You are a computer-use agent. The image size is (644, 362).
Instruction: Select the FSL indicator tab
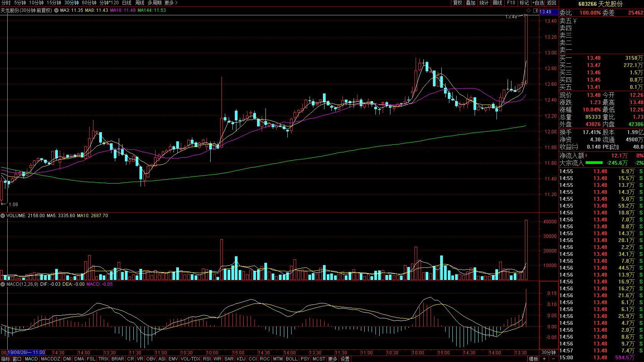(x=91, y=359)
